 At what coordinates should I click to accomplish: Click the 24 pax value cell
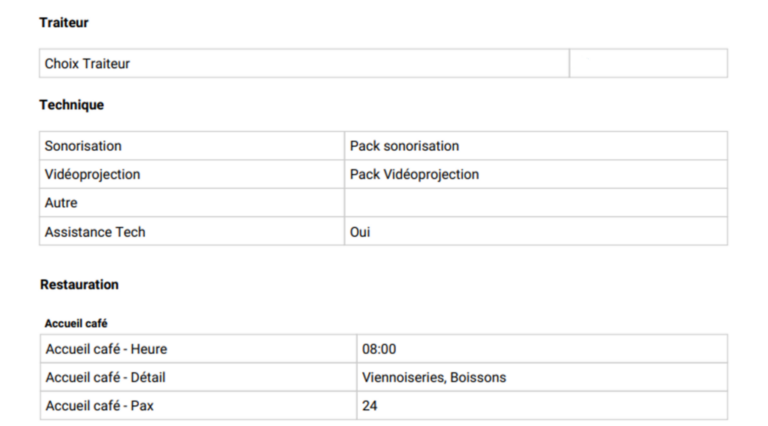click(x=370, y=406)
